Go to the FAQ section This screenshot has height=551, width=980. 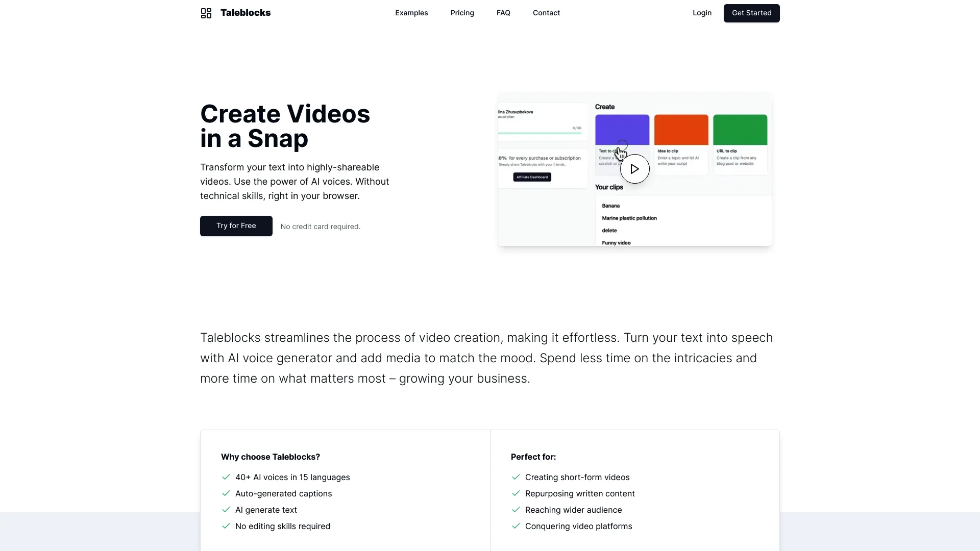point(503,13)
